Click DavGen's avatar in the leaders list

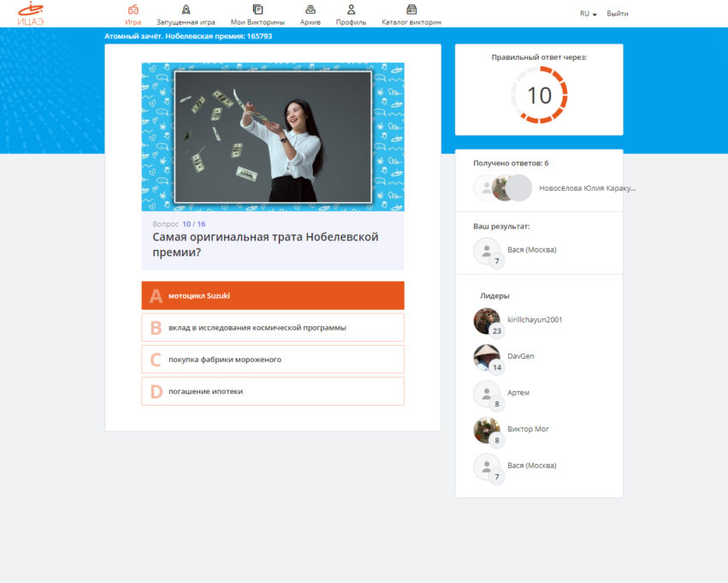[x=486, y=357]
